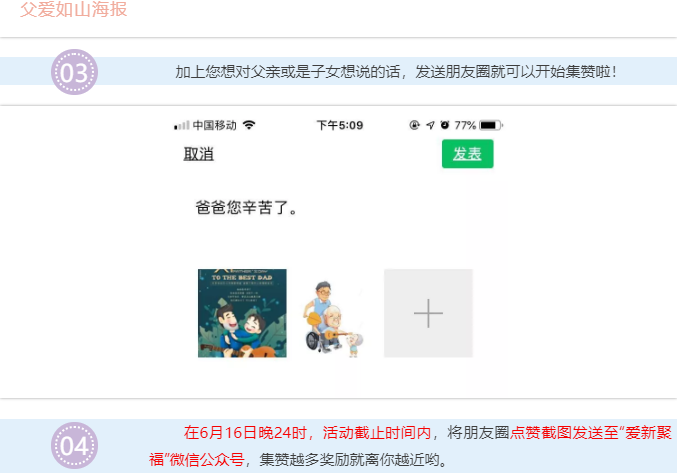This screenshot has height=476, width=678.
Task: Open the 'To the Best Dad' poster thumbnail
Action: (242, 313)
